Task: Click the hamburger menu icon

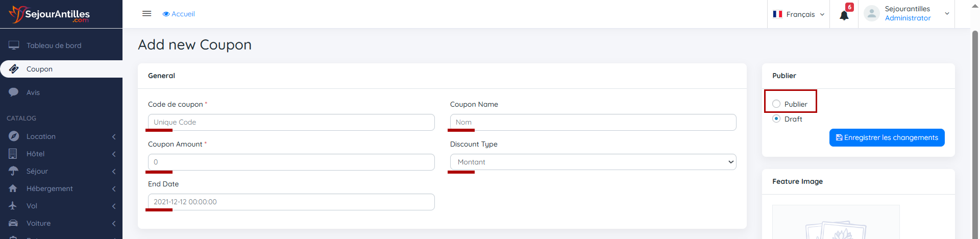Action: pyautogui.click(x=146, y=14)
